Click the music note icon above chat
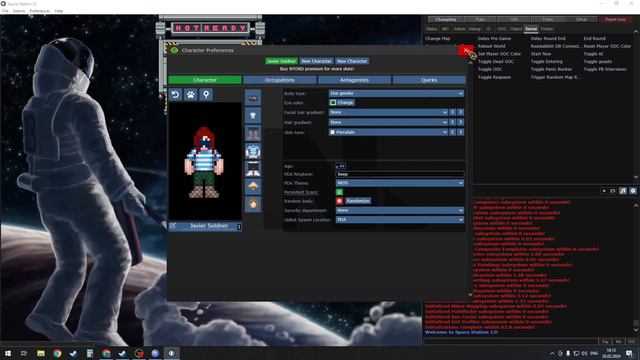This screenshot has height=360, width=640. coord(623,191)
